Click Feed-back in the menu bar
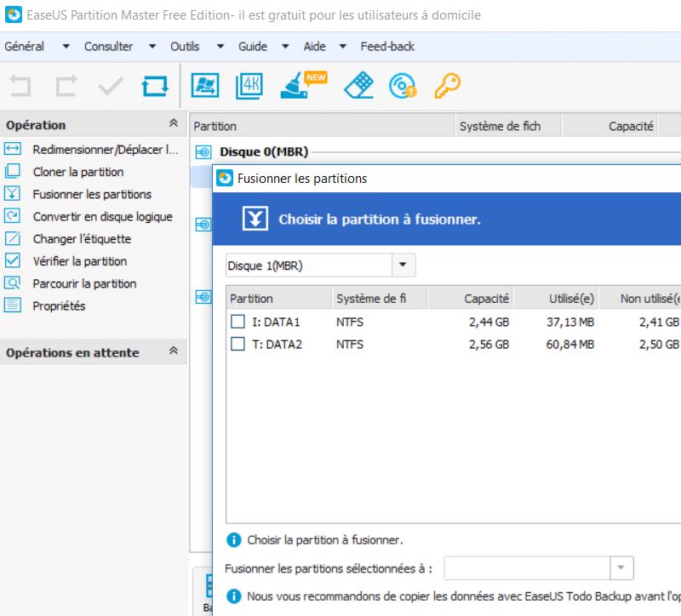Viewport: 681px width, 616px height. click(387, 46)
